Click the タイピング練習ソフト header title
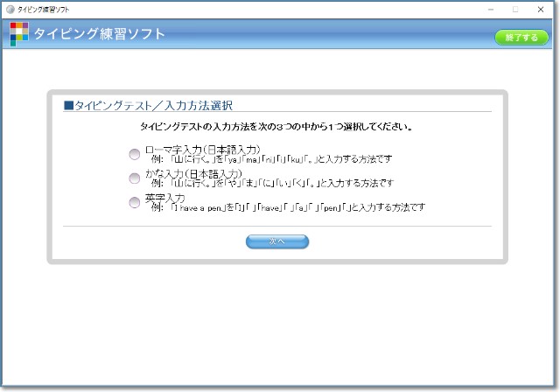This screenshot has width=560, height=392. (x=99, y=34)
